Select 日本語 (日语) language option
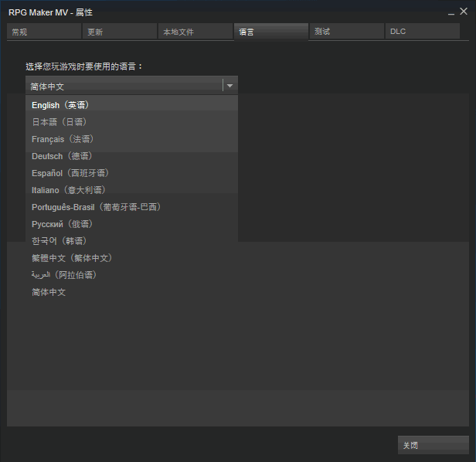The width and height of the screenshot is (476, 462). (x=131, y=122)
